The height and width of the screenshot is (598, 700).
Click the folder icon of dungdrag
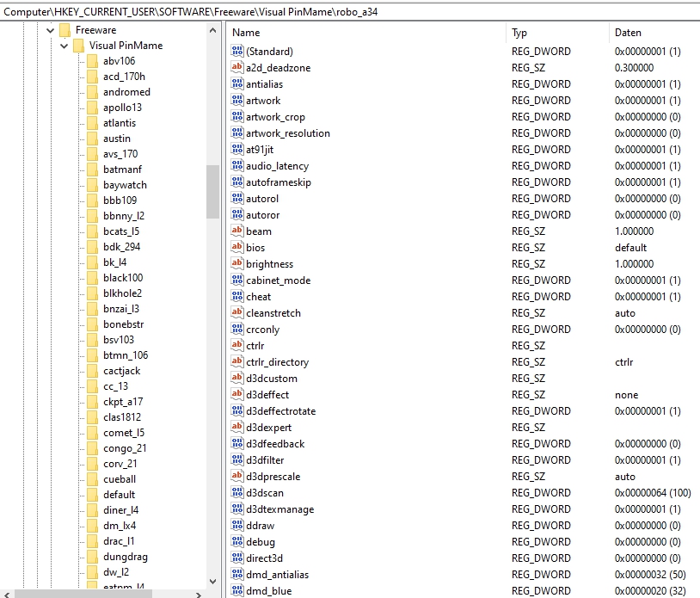click(x=92, y=557)
